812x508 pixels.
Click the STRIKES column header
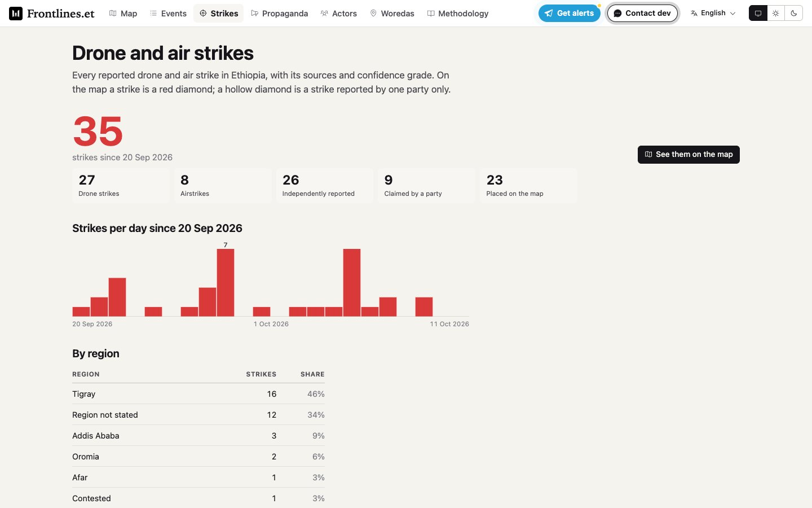(261, 374)
